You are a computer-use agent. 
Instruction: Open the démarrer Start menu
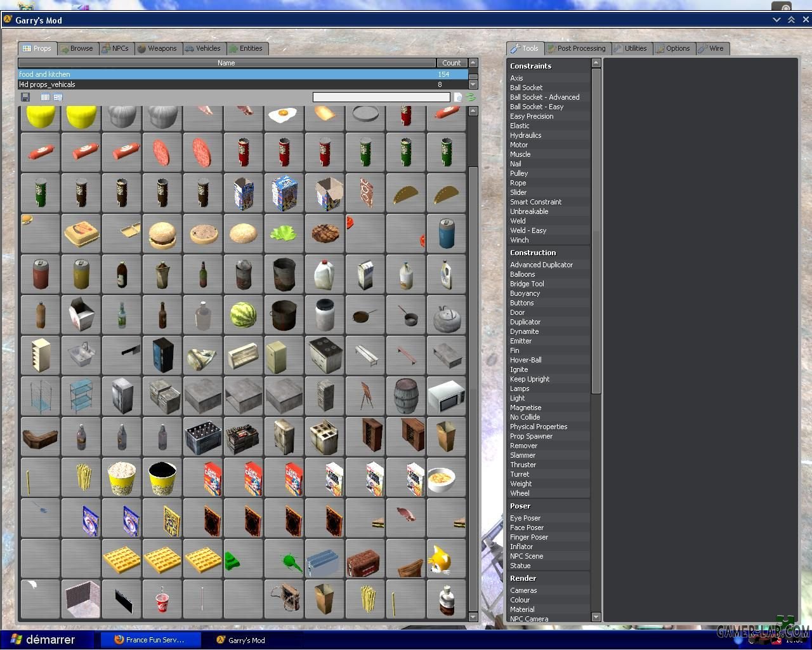(x=46, y=640)
